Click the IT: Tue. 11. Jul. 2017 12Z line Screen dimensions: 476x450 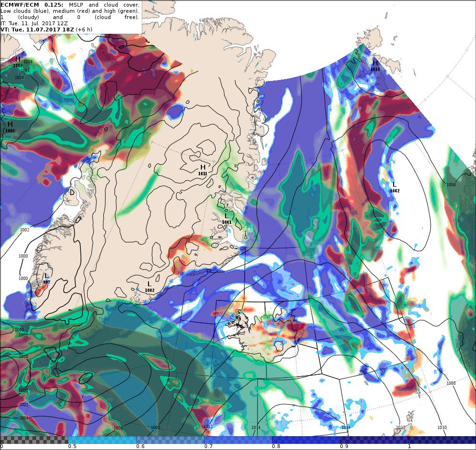click(34, 23)
